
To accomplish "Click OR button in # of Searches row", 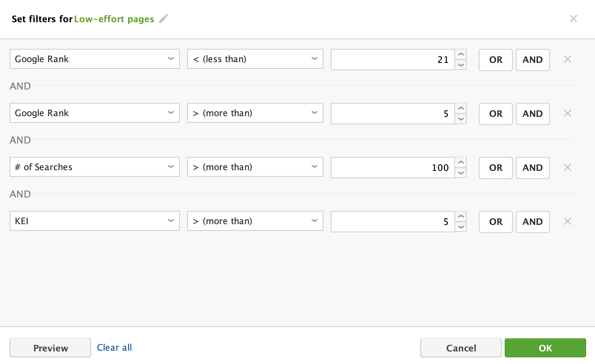I will click(x=496, y=168).
